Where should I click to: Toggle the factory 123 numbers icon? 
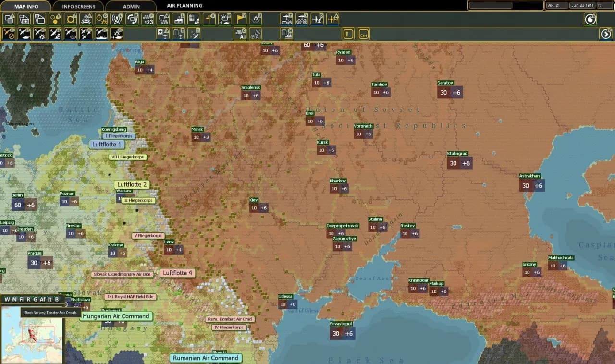[x=148, y=19]
